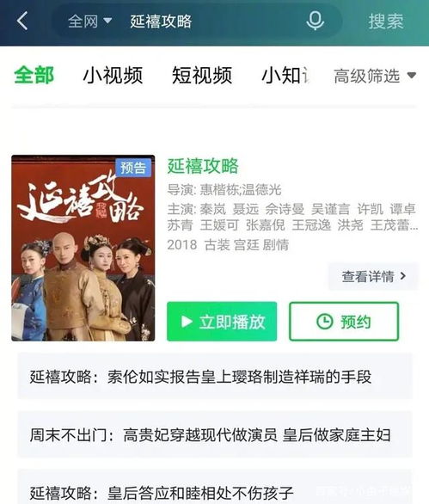Tap the play triangle in 立即播放
This screenshot has width=429, height=504.
pyautogui.click(x=187, y=322)
